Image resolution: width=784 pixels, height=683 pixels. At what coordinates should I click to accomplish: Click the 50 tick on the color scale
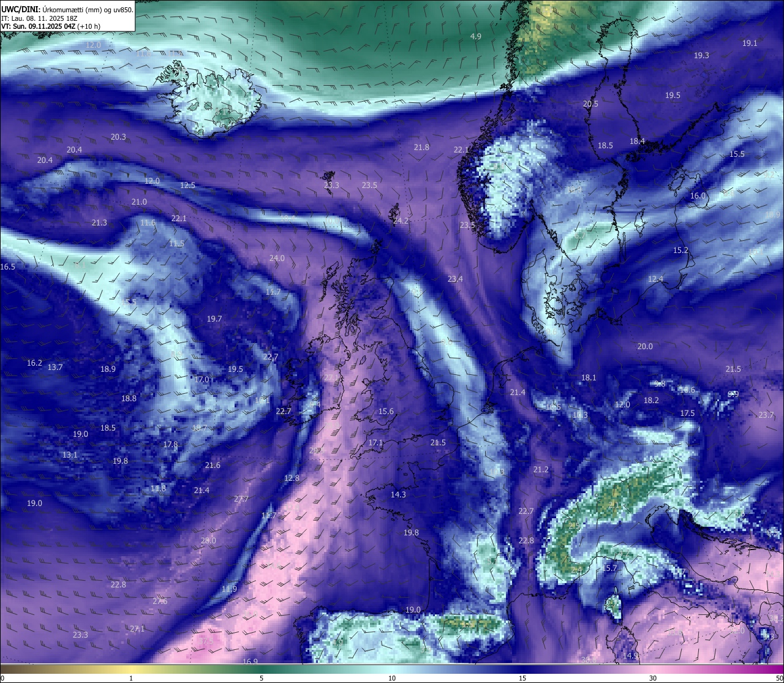780,678
